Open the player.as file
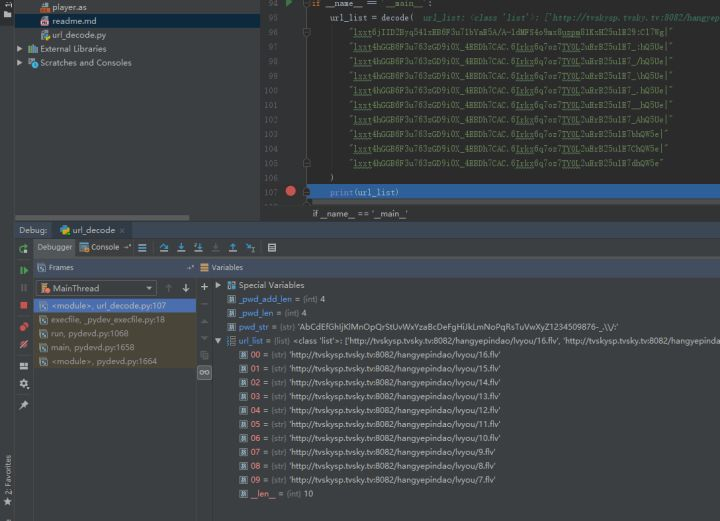 click(69, 7)
